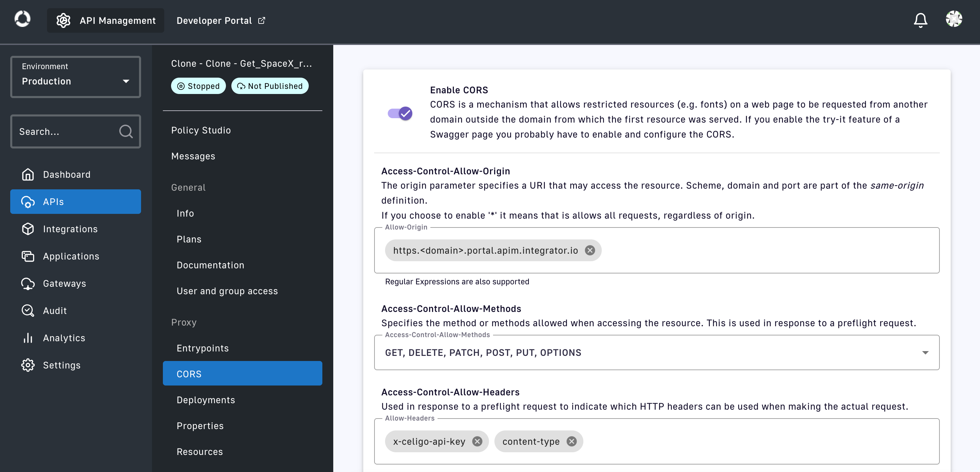Image resolution: width=980 pixels, height=472 pixels.
Task: Click the 'Proxy' section label
Action: [184, 322]
